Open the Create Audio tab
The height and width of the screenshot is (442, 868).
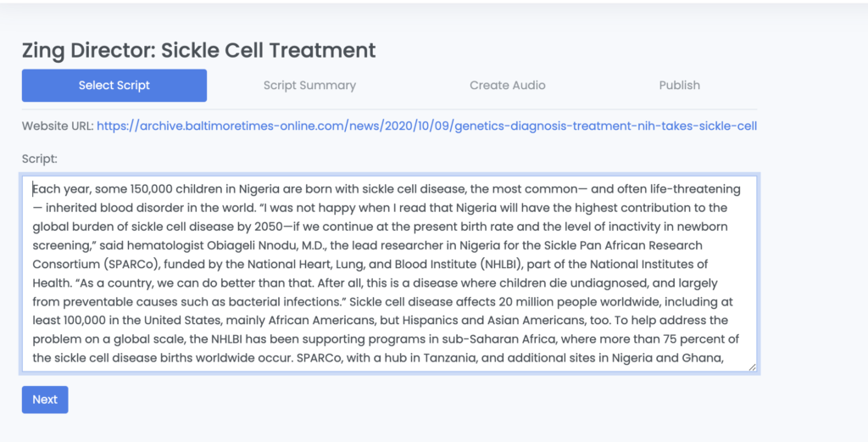pyautogui.click(x=508, y=86)
